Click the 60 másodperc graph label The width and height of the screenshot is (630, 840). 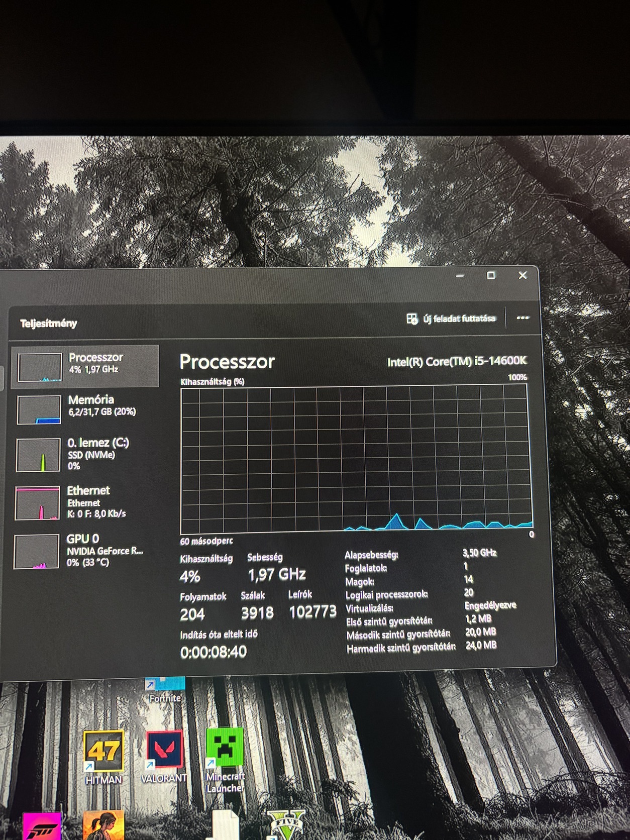click(206, 541)
